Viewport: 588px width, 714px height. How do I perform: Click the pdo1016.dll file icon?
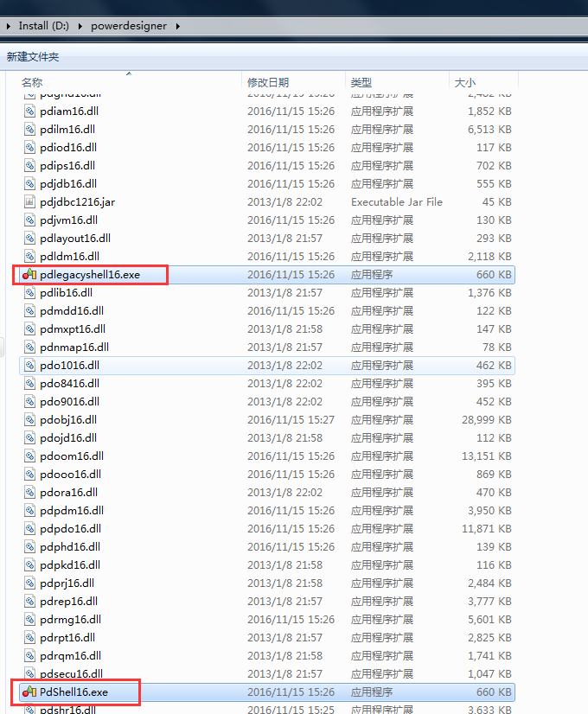click(x=29, y=365)
